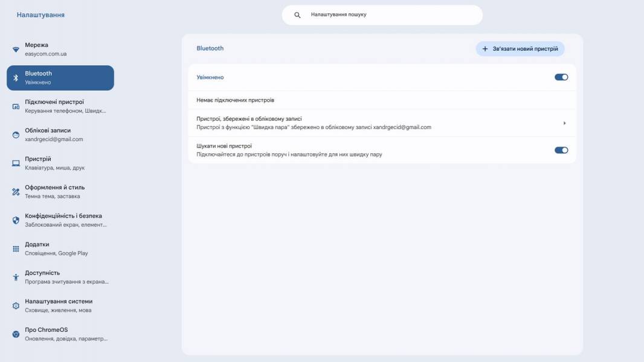The height and width of the screenshot is (362, 644).
Task: Click the Bluetooth icon in sidebar
Action: [16, 78]
